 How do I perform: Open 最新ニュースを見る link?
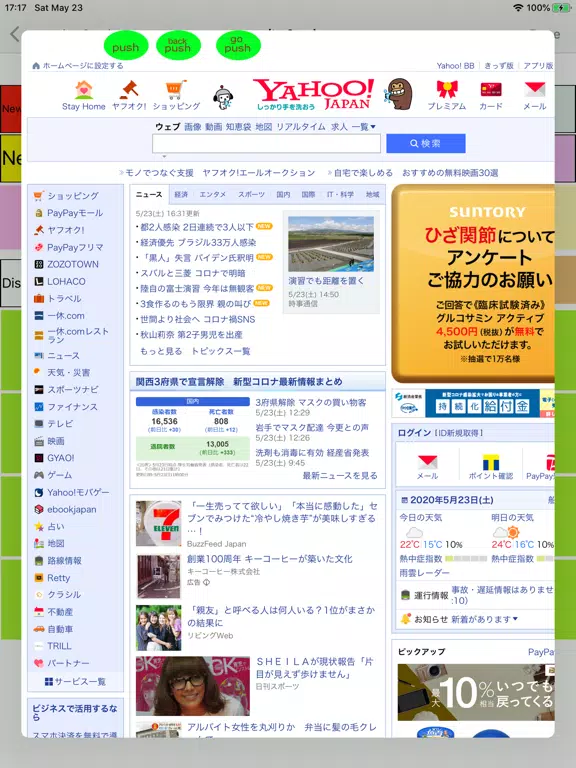340,476
